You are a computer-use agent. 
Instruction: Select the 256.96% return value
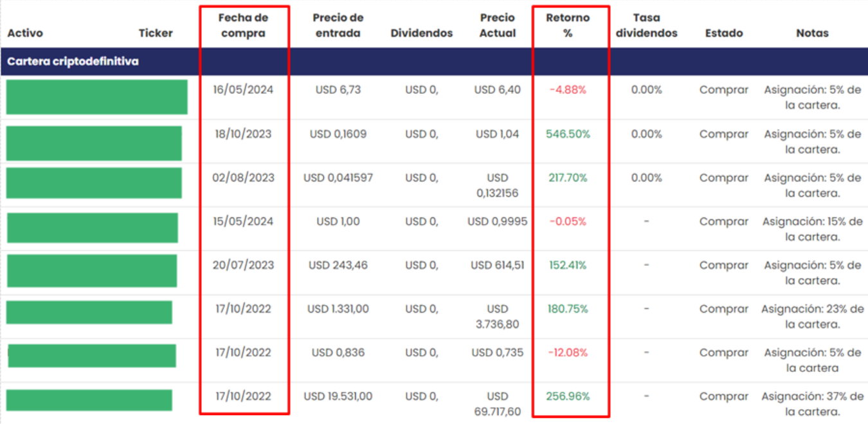568,396
